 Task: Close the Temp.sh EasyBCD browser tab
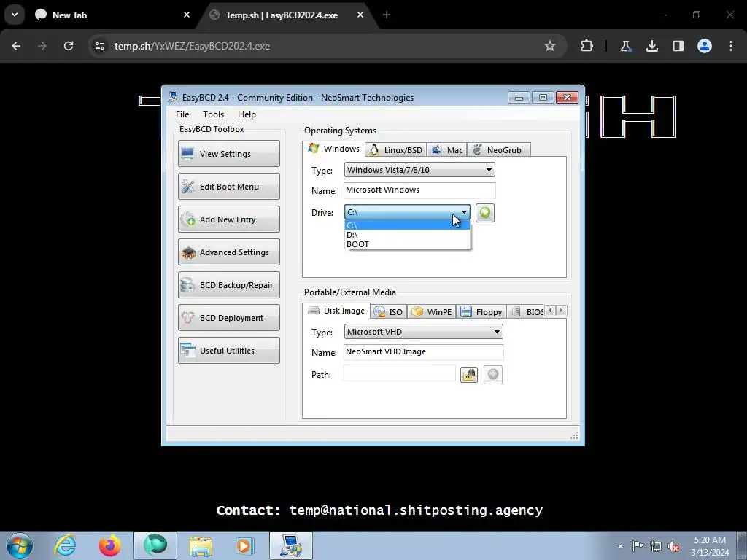[x=360, y=15]
